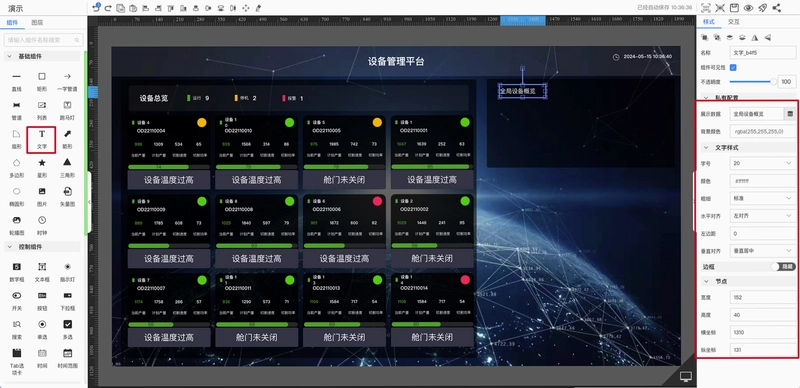The width and height of the screenshot is (800, 388).
Task: Collapse the 基础组件 section
Action: pyautogui.click(x=9, y=56)
